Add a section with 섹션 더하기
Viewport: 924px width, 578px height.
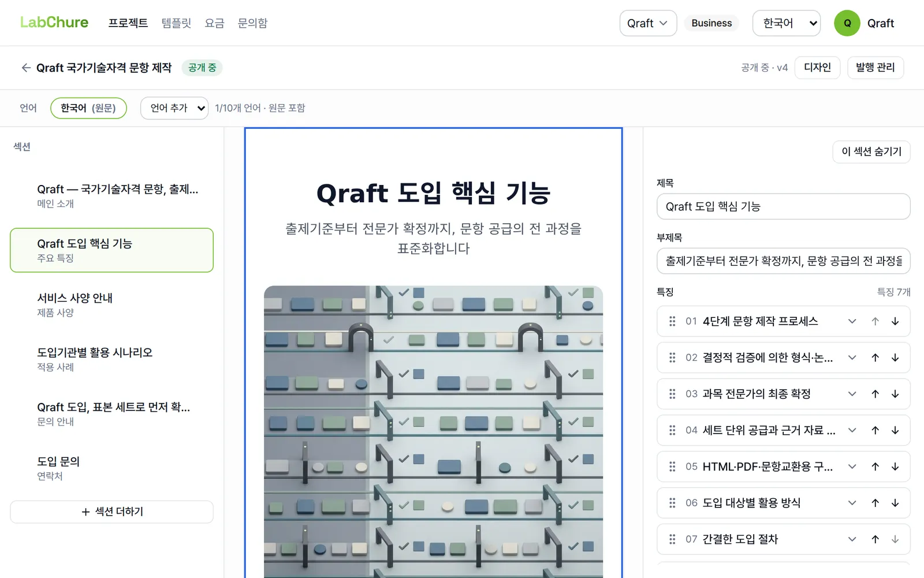click(x=111, y=512)
